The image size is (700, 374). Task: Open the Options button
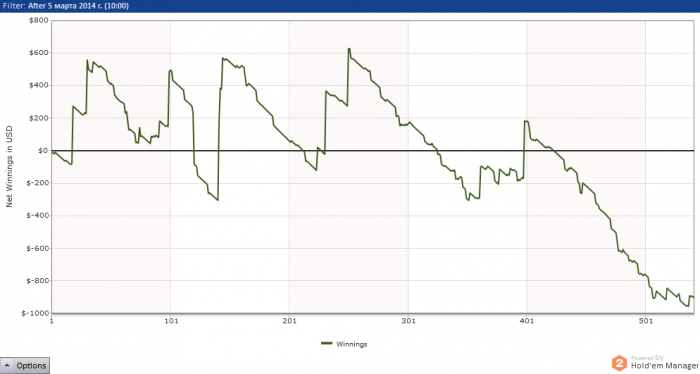[25, 366]
